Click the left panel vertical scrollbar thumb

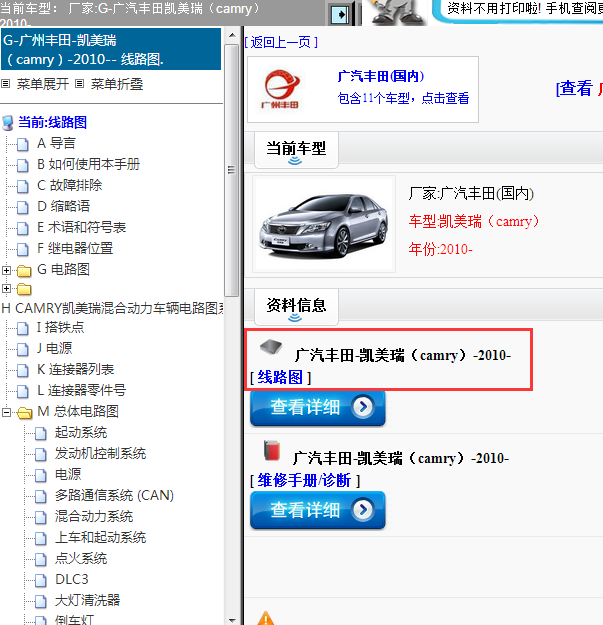232,171
